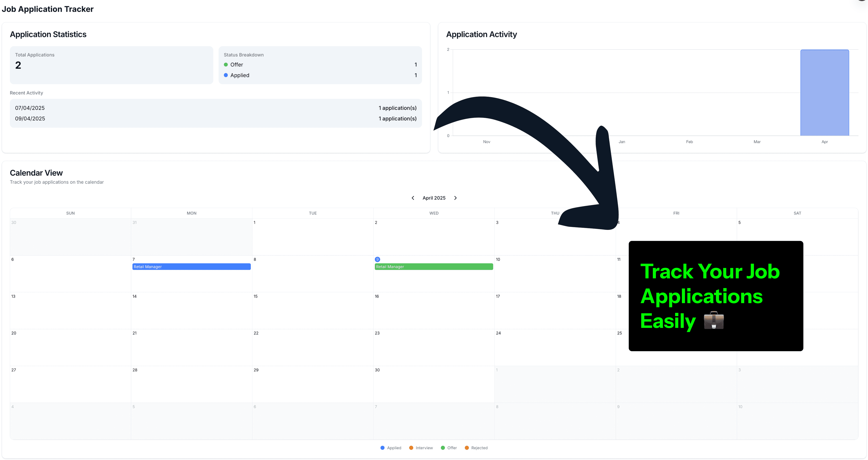Select recent activity row 07/04/2025

click(x=216, y=108)
